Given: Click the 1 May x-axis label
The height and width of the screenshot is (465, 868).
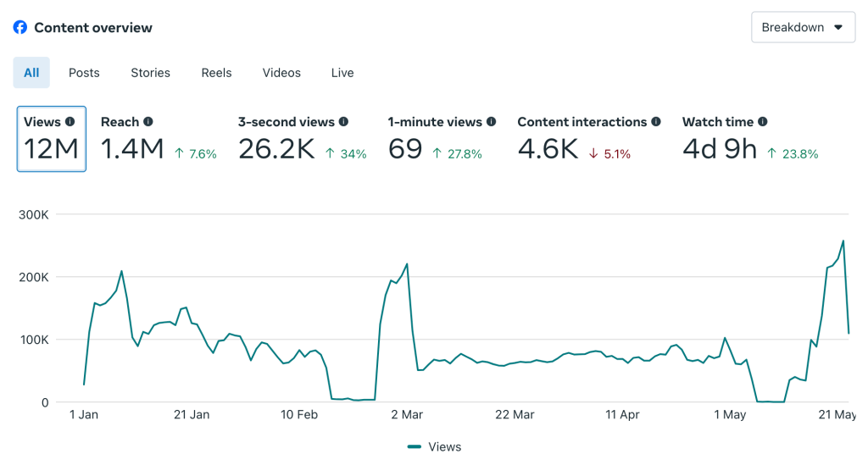Looking at the screenshot, I should click(730, 415).
